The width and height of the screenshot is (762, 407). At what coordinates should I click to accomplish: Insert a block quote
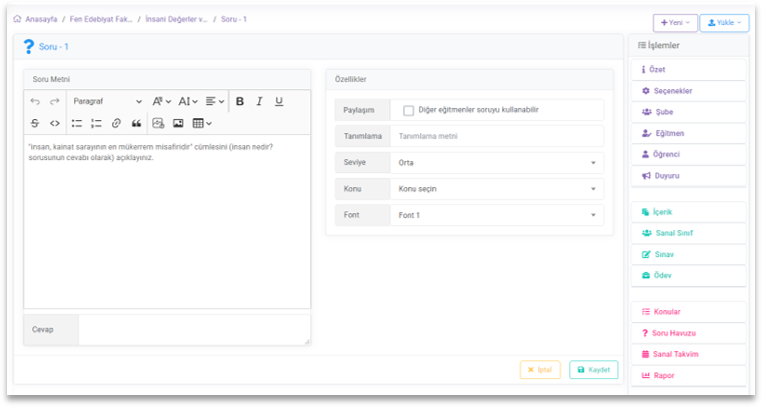136,123
